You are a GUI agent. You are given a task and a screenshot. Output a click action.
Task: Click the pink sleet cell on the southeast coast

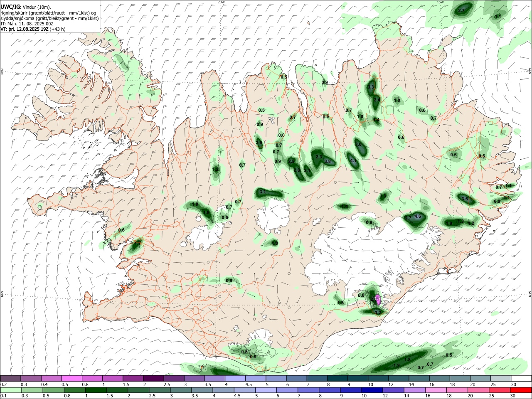coord(378,299)
